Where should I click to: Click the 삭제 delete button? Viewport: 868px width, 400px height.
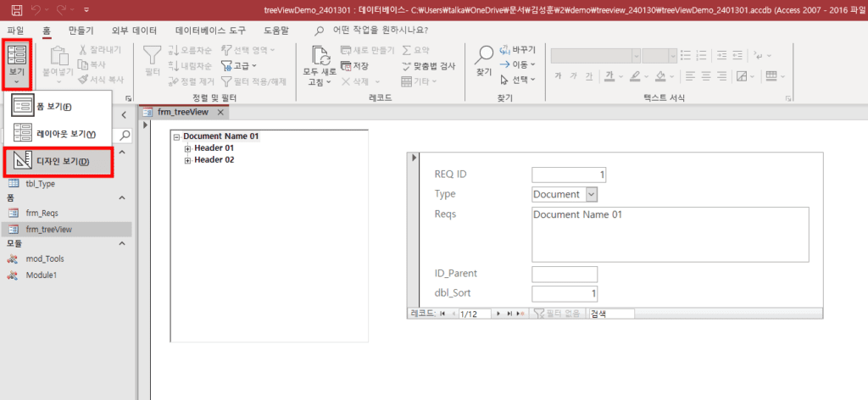(359, 81)
